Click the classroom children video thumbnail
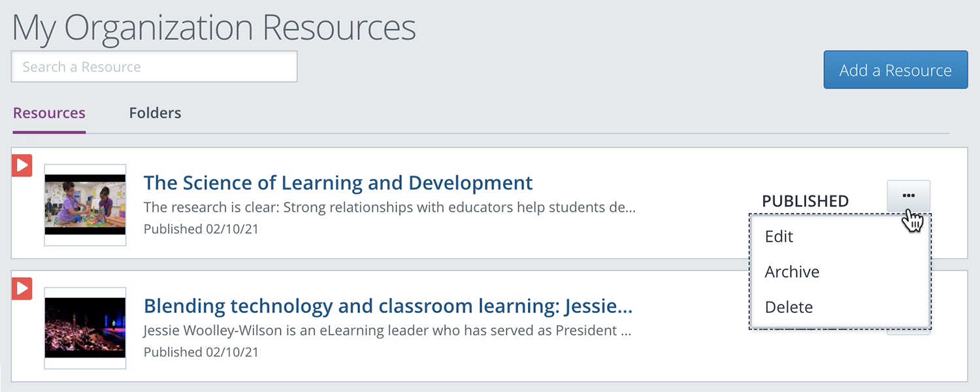 (85, 205)
